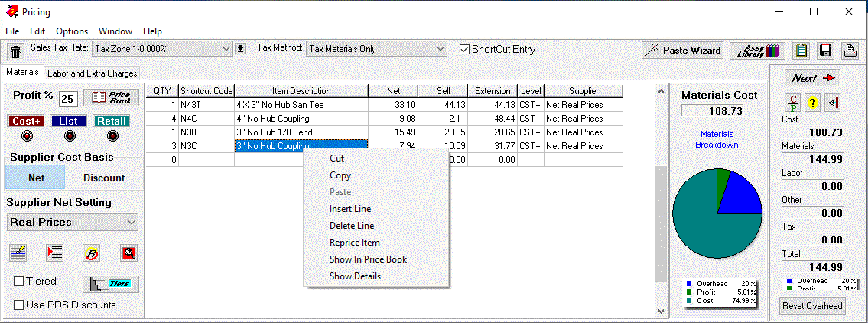Click the N43T shortcut code cell
The height and width of the screenshot is (323, 868).
206,105
